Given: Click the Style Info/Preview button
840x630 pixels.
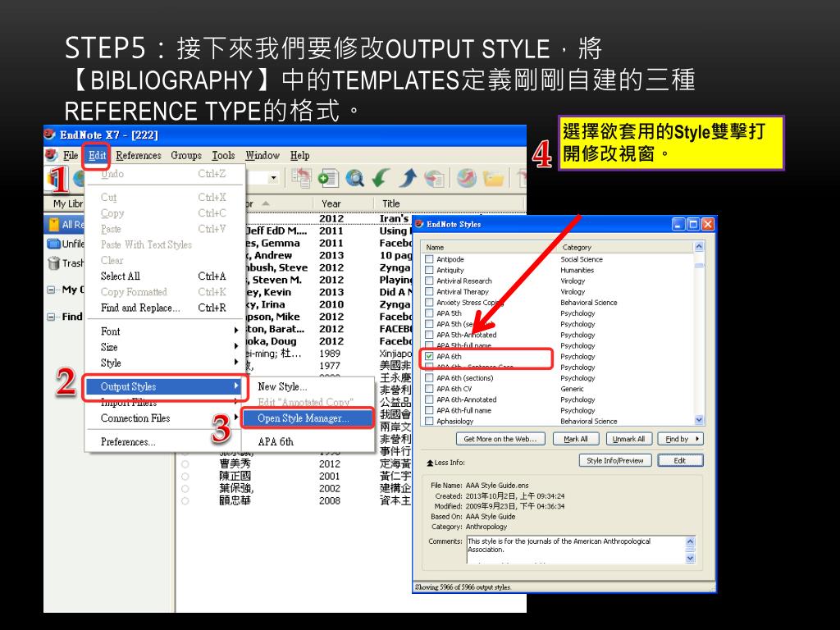Looking at the screenshot, I should click(615, 461).
